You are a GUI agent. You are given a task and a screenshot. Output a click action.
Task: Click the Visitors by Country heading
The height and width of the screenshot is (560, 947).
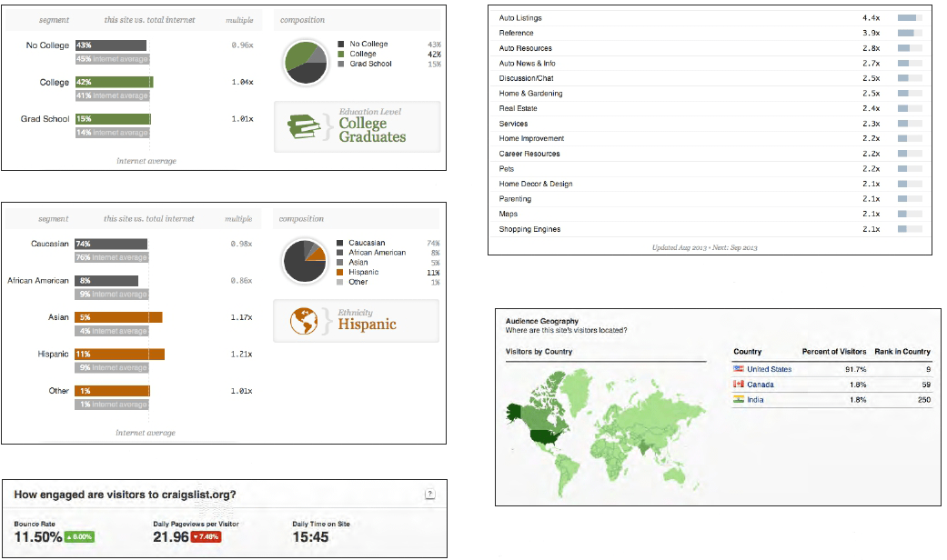pyautogui.click(x=539, y=352)
